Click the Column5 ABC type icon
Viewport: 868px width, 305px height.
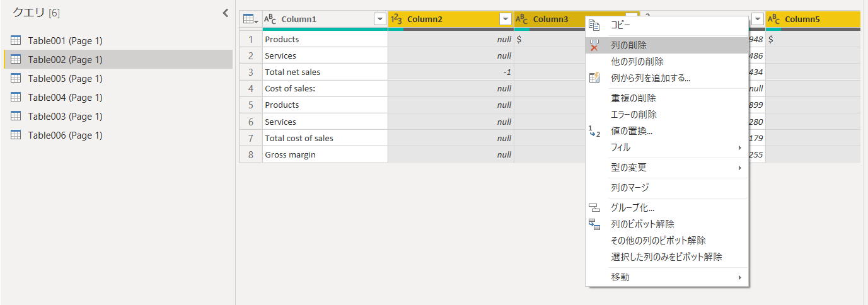(x=774, y=20)
